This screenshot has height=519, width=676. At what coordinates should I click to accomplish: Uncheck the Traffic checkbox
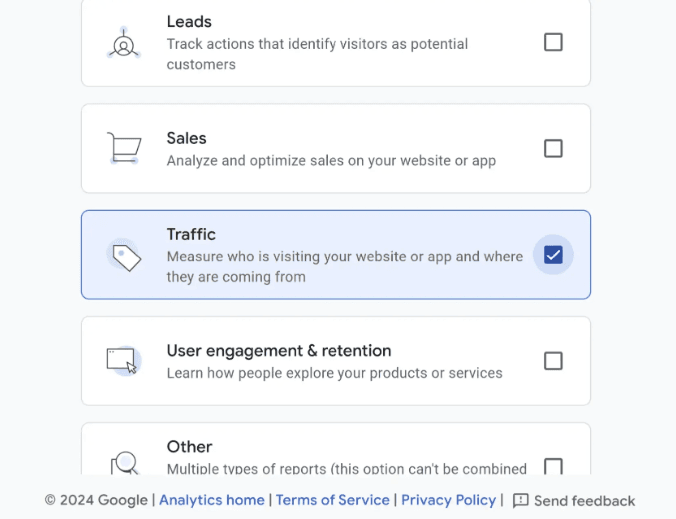553,255
